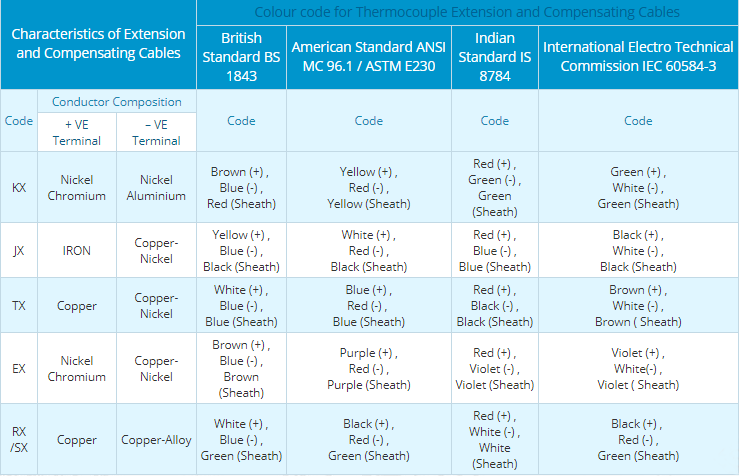Select the Nickel Aluminium terminal cell
The width and height of the screenshot is (739, 476).
[x=156, y=188]
